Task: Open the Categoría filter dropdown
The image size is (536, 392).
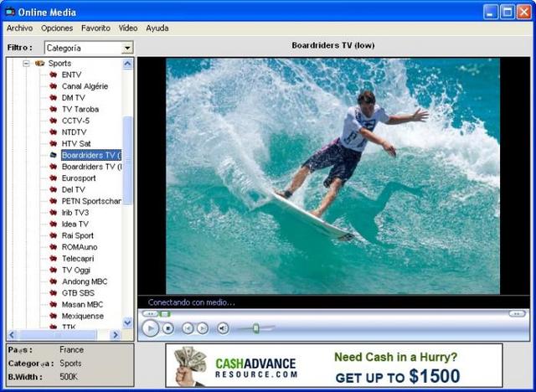Action: click(x=127, y=48)
